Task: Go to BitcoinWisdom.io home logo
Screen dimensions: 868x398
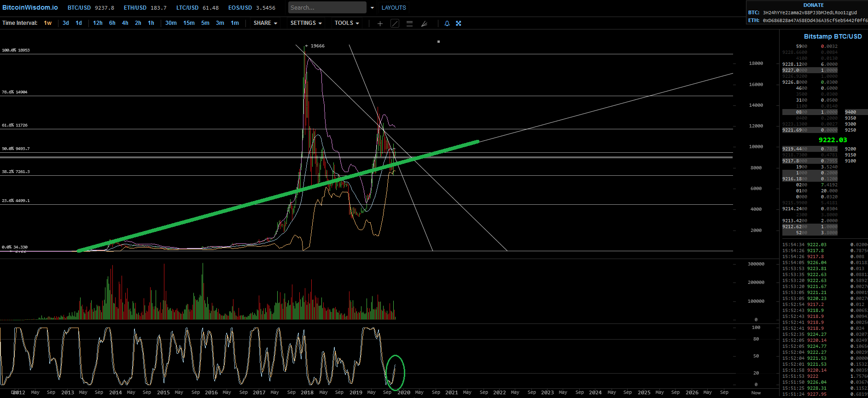Action: click(30, 7)
